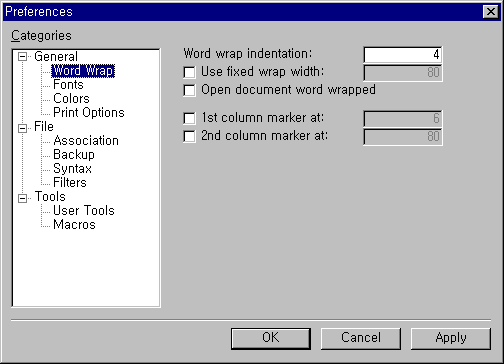The image size is (504, 364).
Task: Enable 1st column marker checkbox
Action: (189, 118)
